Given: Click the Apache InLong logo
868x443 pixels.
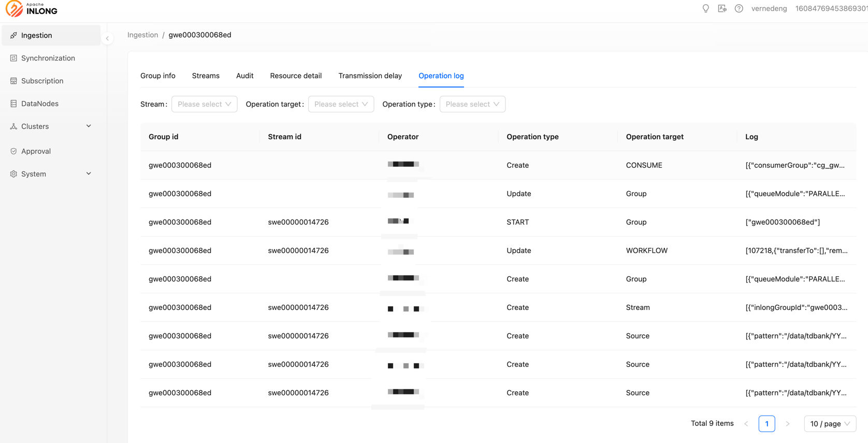Looking at the screenshot, I should (x=32, y=9).
